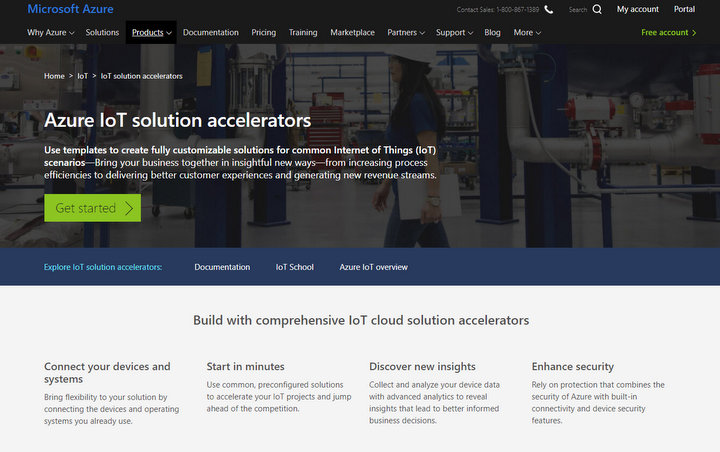Click the phone icon beside Contact Sales

548,9
